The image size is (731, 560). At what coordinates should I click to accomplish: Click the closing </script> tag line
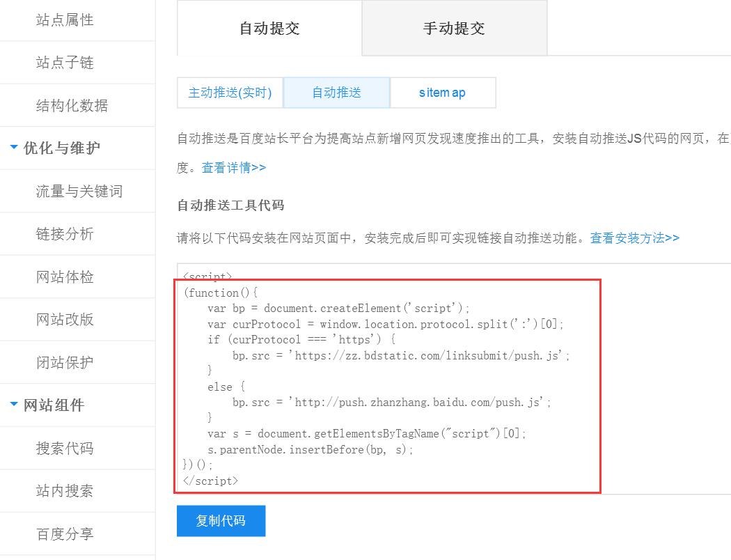coord(211,481)
